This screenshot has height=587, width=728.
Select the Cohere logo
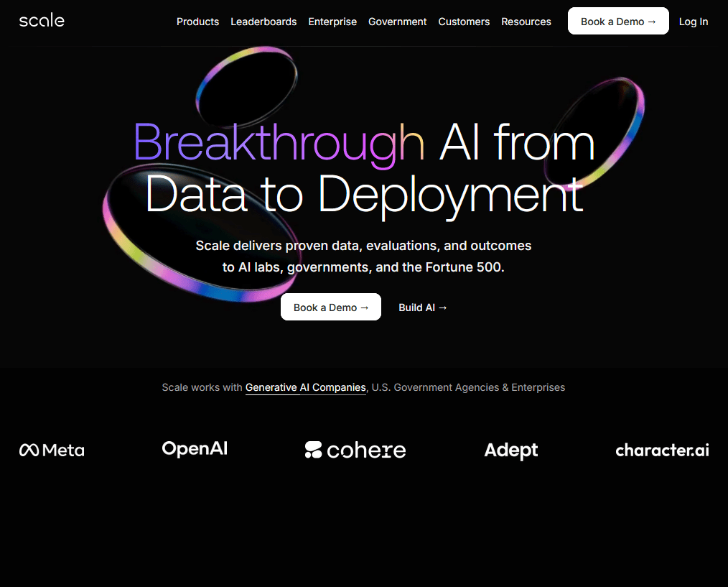(355, 450)
